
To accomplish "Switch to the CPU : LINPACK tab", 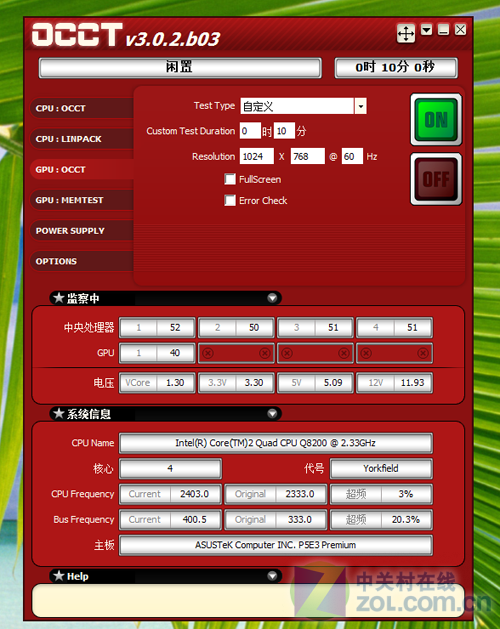I will [81, 139].
